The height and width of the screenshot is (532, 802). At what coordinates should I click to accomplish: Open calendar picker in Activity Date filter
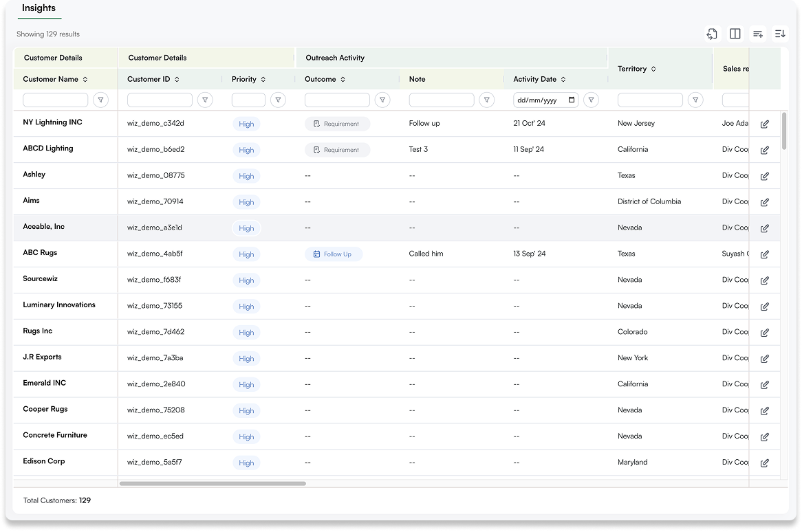pos(572,100)
